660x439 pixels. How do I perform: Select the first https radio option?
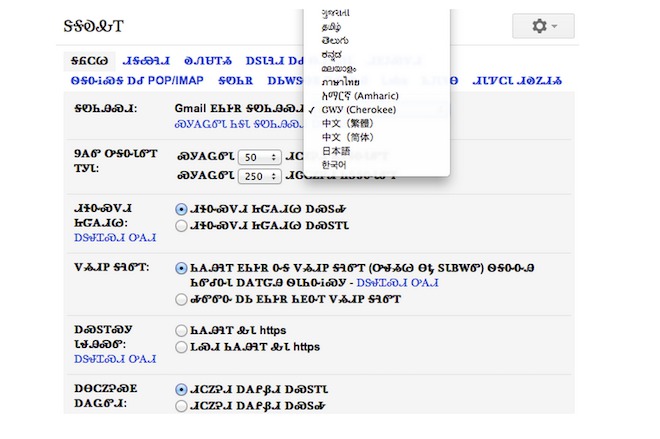[x=181, y=330]
